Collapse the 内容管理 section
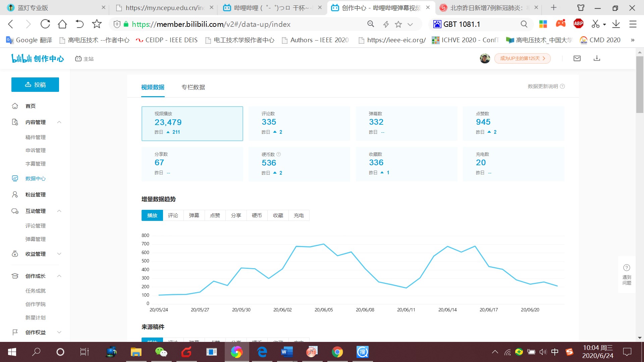Viewport: 644px width, 362px height. 59,122
